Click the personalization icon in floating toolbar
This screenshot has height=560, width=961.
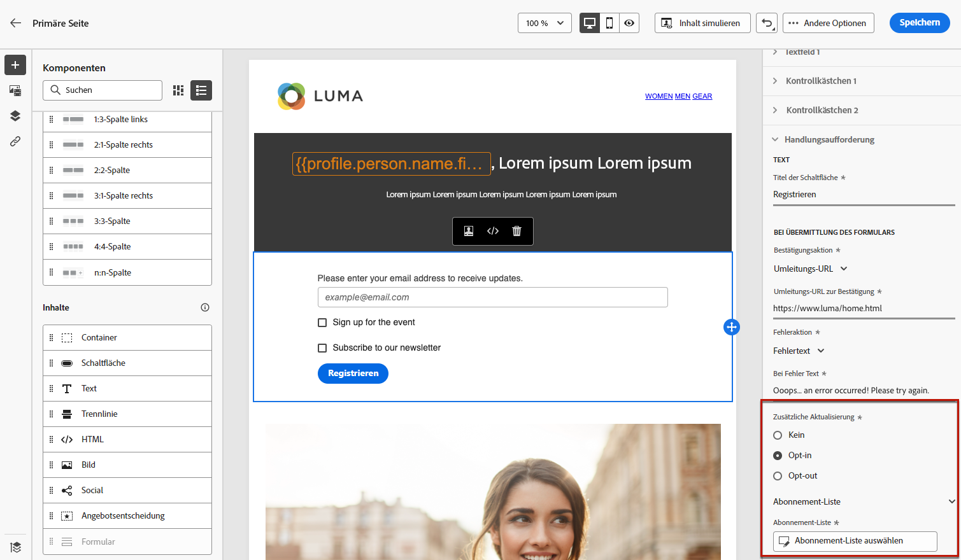click(469, 231)
